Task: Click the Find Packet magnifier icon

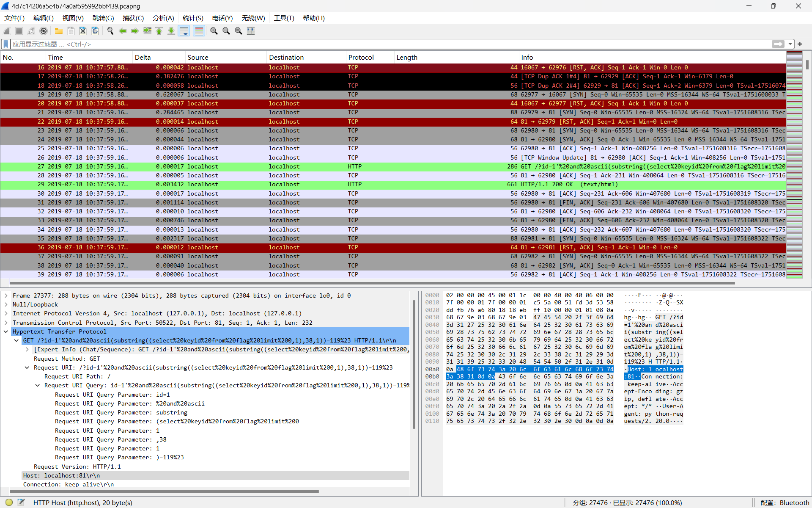Action: pos(110,31)
